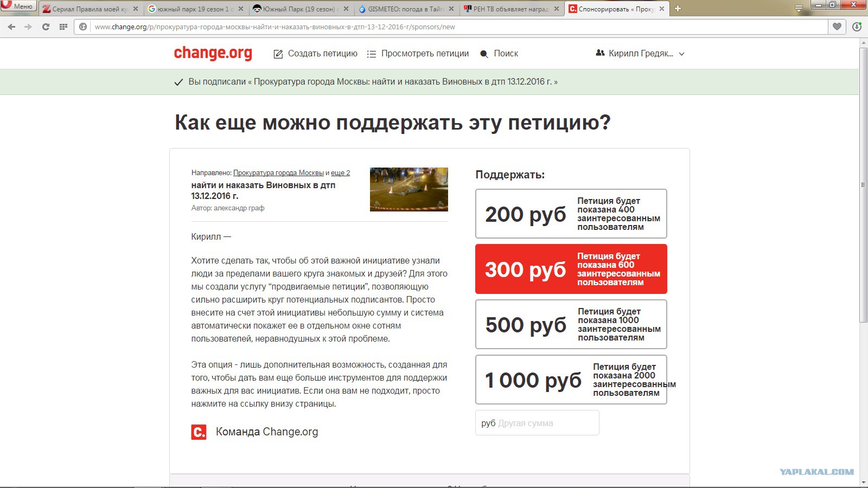Switch to the Южный Парк (19 сезон) tab
The height and width of the screenshot is (488, 868).
click(x=301, y=9)
